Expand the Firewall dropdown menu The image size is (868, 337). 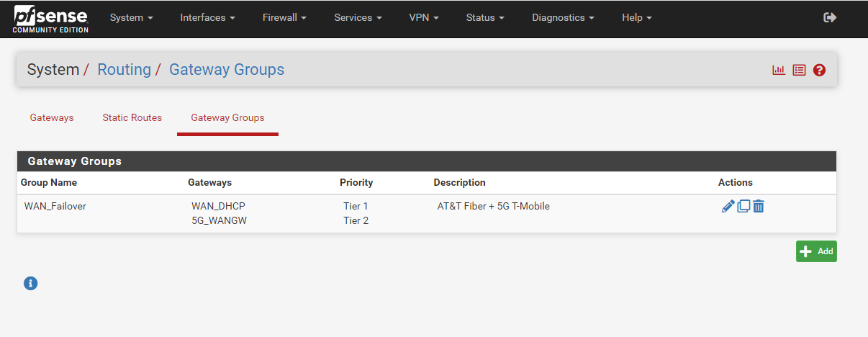pos(284,17)
